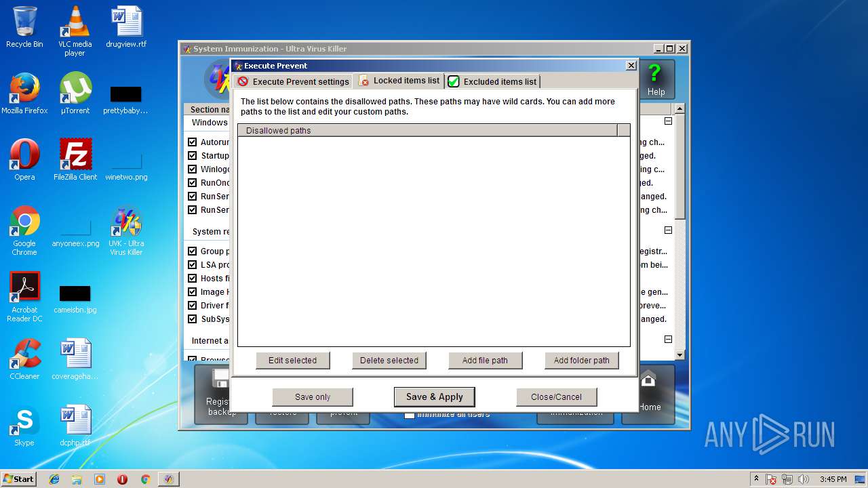
Task: Open the Start menu
Action: 18,479
